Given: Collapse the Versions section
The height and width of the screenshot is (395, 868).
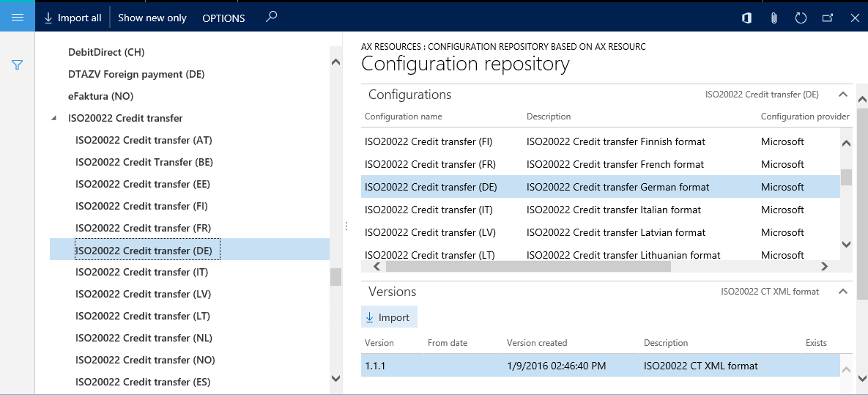Looking at the screenshot, I should click(842, 291).
